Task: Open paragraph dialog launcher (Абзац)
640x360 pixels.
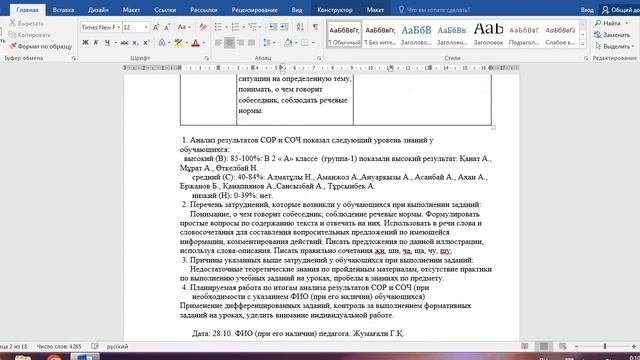Action: [x=319, y=58]
